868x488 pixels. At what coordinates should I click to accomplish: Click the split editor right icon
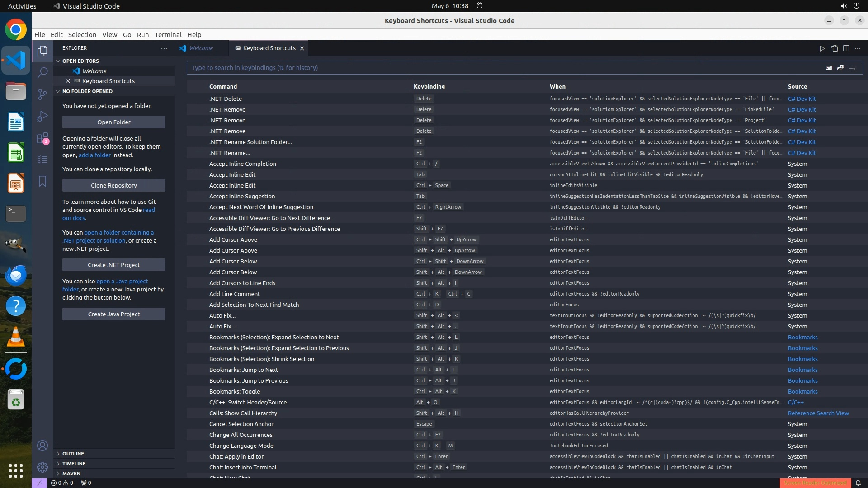coord(846,48)
